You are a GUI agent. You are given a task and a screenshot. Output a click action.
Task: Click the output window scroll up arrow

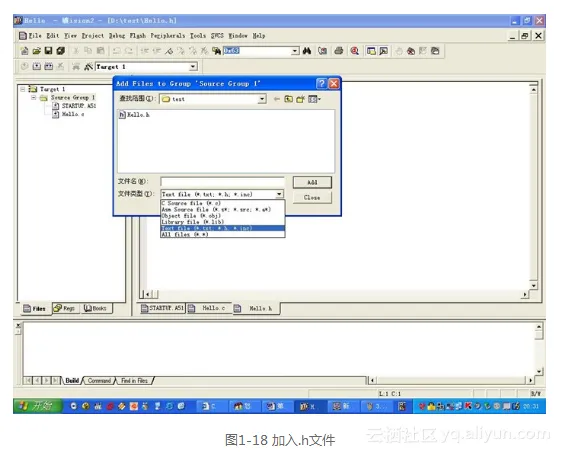pos(539,327)
